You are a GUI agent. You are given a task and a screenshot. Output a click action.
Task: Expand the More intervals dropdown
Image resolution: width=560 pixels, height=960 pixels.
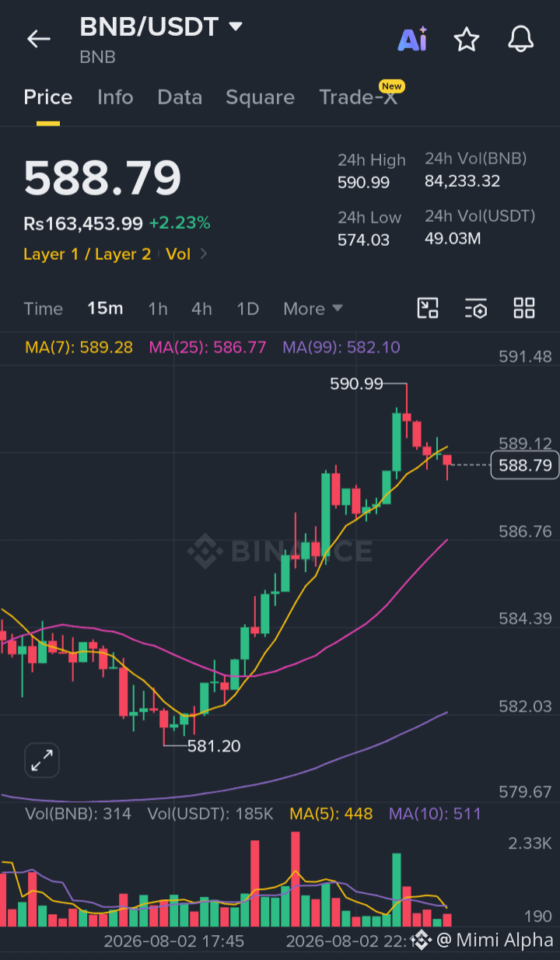pos(313,309)
